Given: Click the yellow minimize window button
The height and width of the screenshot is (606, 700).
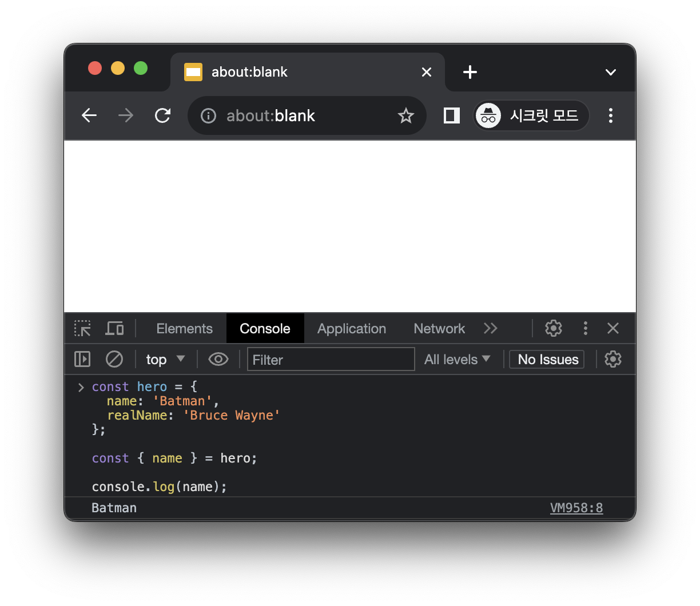Looking at the screenshot, I should [118, 68].
